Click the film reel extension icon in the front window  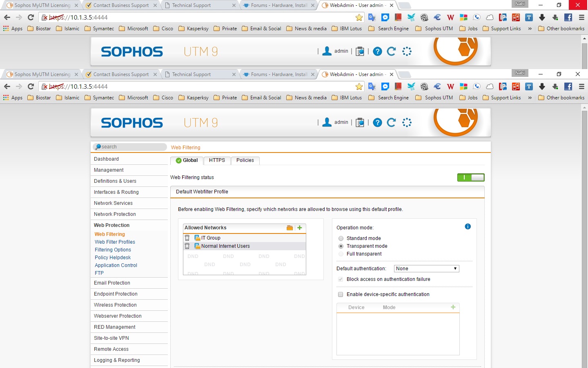click(424, 86)
